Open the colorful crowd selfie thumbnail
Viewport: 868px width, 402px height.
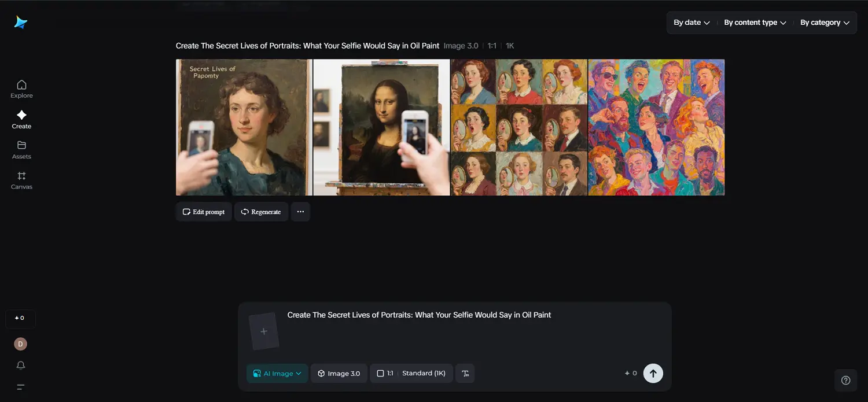(x=656, y=127)
